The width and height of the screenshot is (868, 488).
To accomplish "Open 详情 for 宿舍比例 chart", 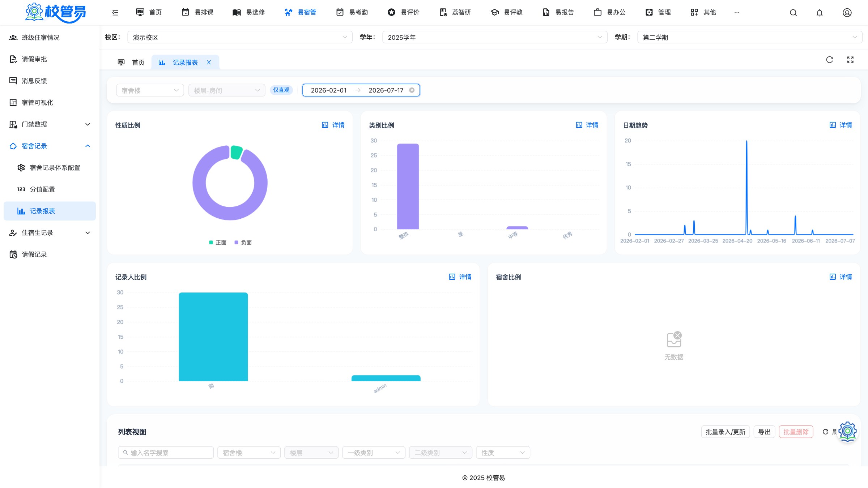I will pos(841,277).
